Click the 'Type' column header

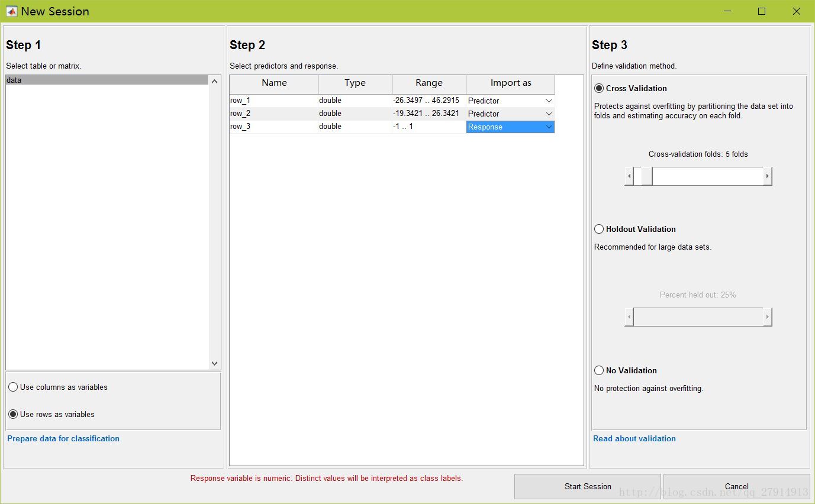pos(355,83)
